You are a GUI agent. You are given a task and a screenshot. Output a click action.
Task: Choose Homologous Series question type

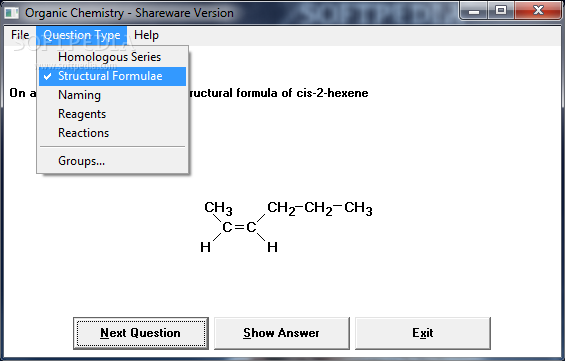point(112,57)
